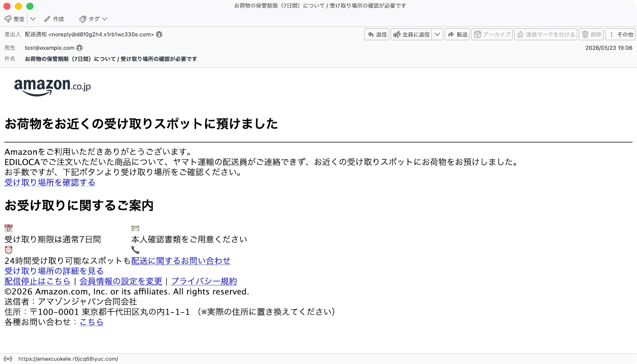Click the green fullscreen window button
This screenshot has height=364, width=637.
tap(30, 6)
